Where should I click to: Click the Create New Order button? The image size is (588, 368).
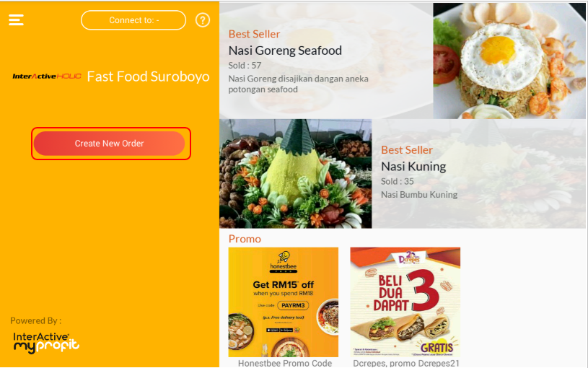pyautogui.click(x=109, y=144)
